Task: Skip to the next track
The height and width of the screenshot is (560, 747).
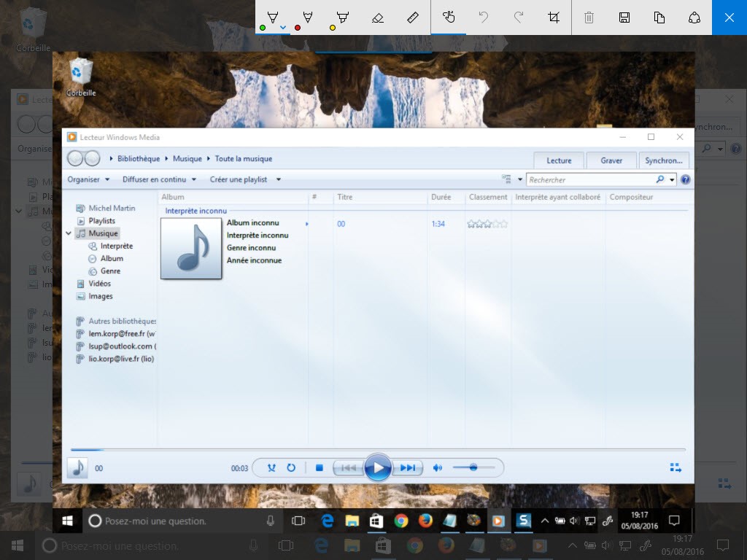Action: pos(408,468)
